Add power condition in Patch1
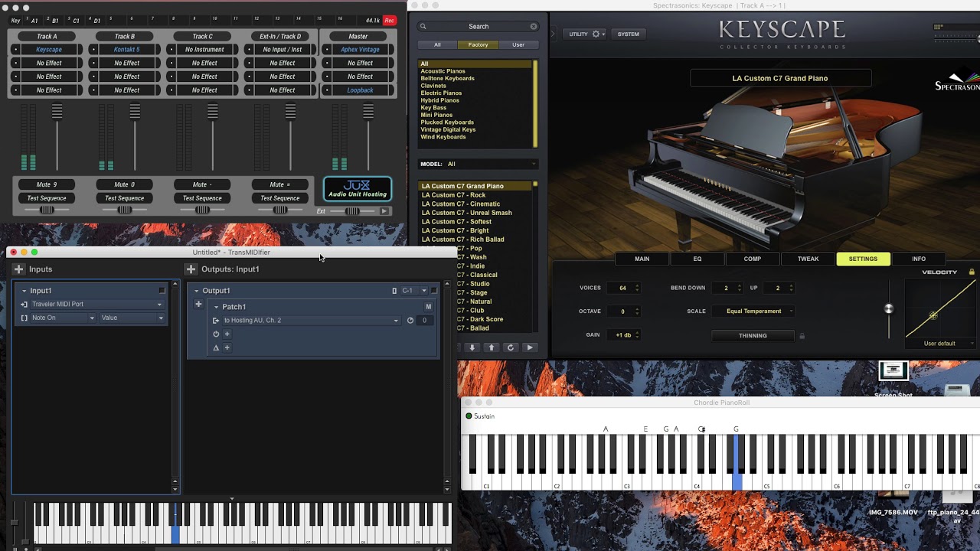 click(227, 334)
